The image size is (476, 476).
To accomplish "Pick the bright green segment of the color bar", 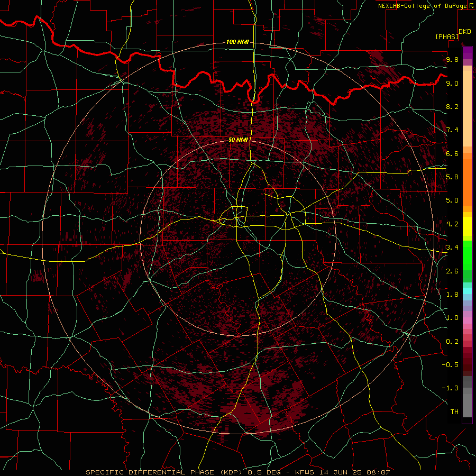I will tap(467, 256).
